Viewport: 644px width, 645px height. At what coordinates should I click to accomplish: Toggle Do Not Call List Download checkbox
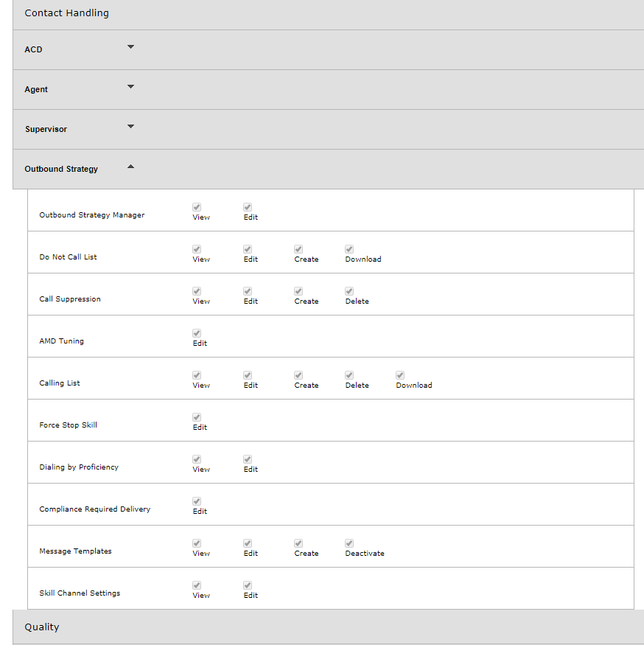click(x=349, y=250)
